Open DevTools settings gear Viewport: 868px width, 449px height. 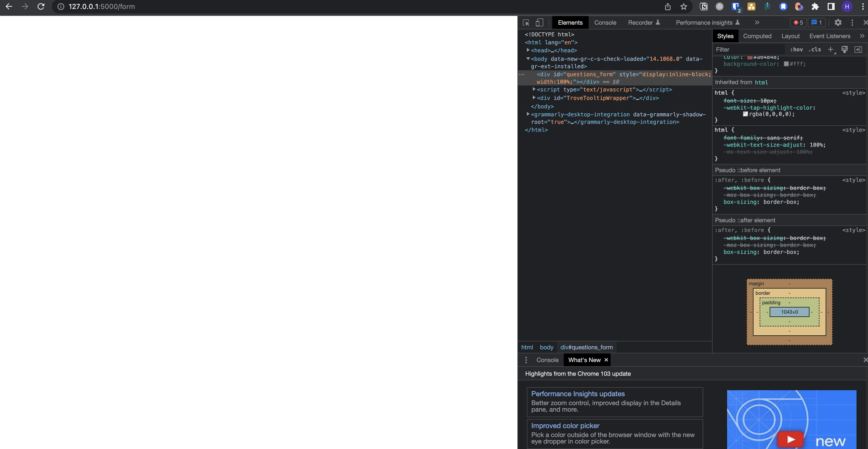pos(838,23)
